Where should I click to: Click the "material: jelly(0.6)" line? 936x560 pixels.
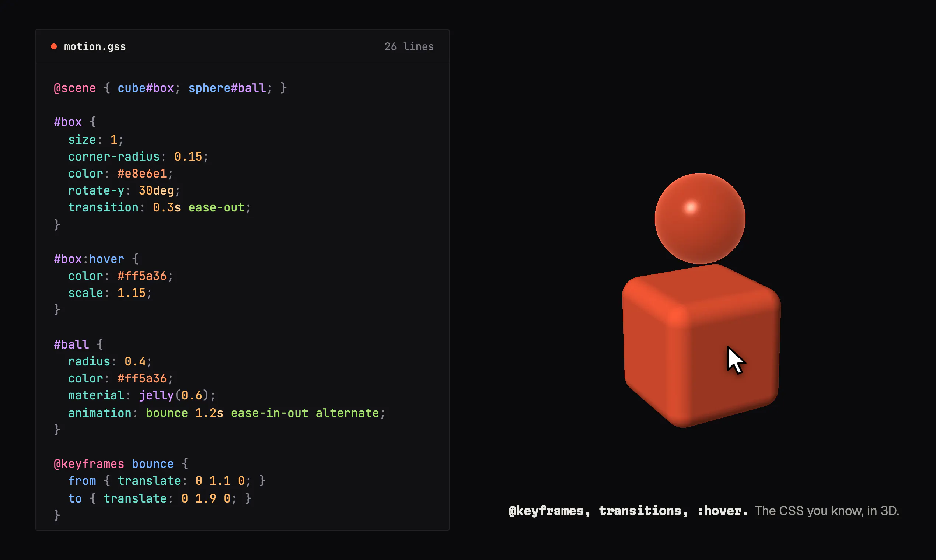click(x=142, y=395)
